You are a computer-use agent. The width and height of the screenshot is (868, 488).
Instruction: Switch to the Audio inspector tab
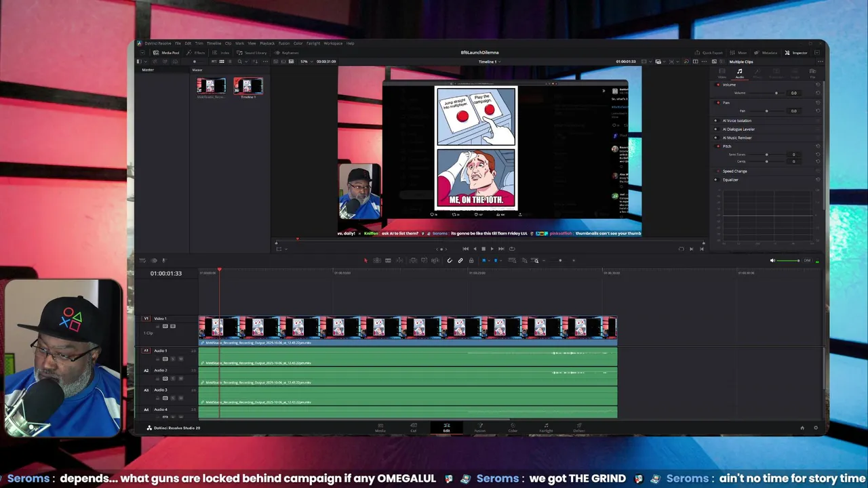[740, 73]
